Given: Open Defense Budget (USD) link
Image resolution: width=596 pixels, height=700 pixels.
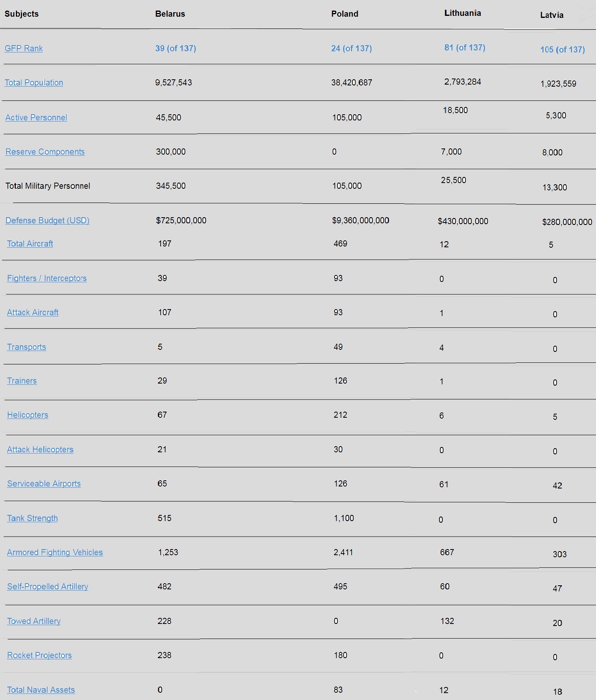Looking at the screenshot, I should (x=47, y=220).
